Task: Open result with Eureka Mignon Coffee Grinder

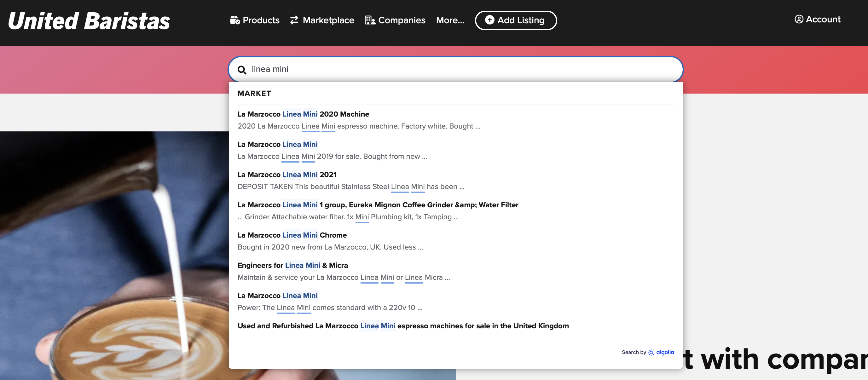Action: point(378,205)
